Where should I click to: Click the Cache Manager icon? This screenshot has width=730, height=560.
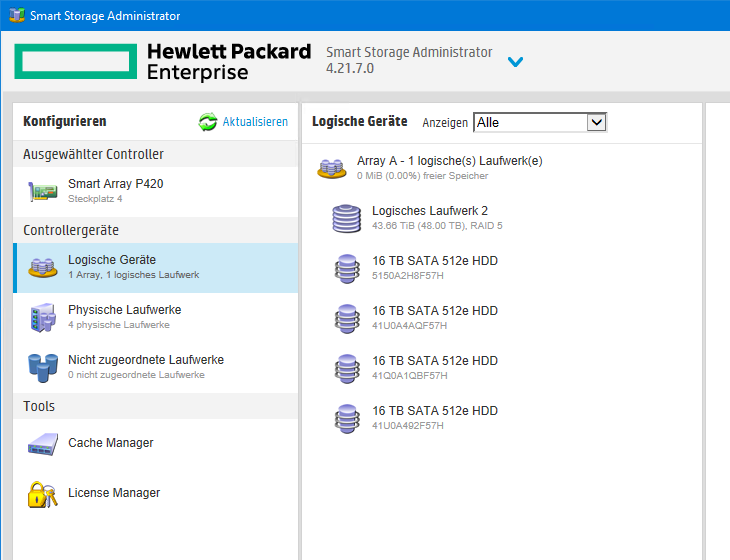[43, 444]
